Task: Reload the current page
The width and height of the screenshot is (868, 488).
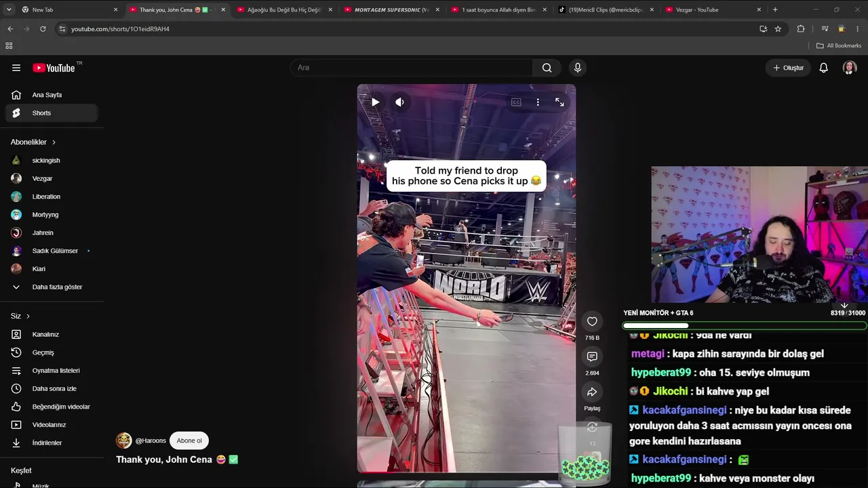Action: [x=43, y=29]
